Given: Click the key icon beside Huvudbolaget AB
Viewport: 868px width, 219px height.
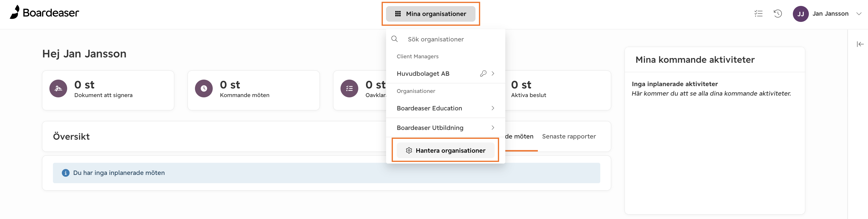Looking at the screenshot, I should coord(483,73).
